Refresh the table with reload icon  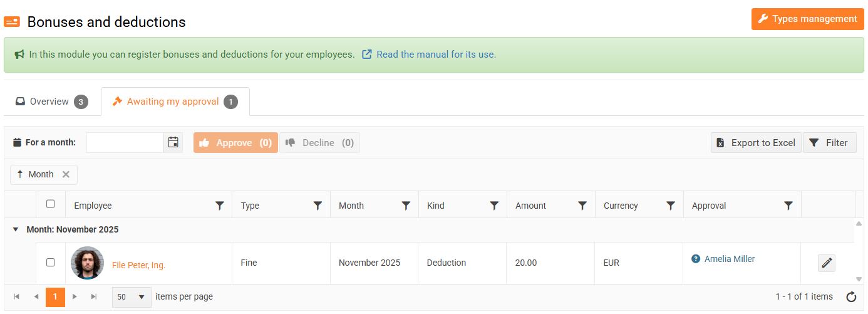click(851, 297)
